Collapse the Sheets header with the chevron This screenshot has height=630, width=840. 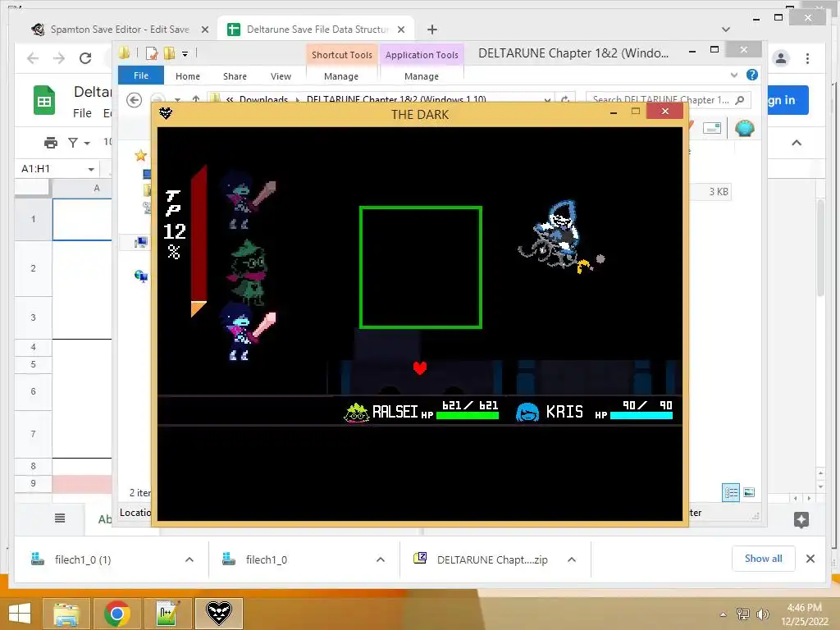click(797, 143)
